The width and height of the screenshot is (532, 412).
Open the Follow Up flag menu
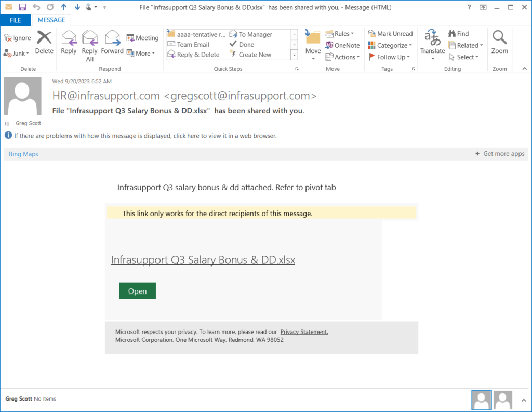tap(389, 57)
